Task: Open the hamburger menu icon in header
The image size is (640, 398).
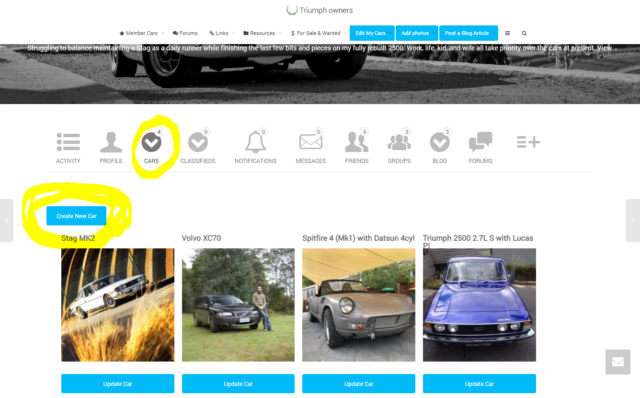Action: pyautogui.click(x=507, y=33)
